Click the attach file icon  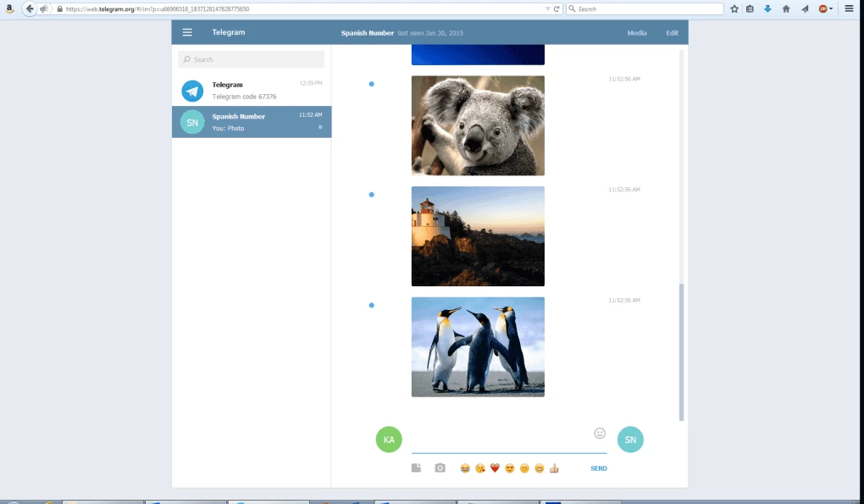coord(416,468)
